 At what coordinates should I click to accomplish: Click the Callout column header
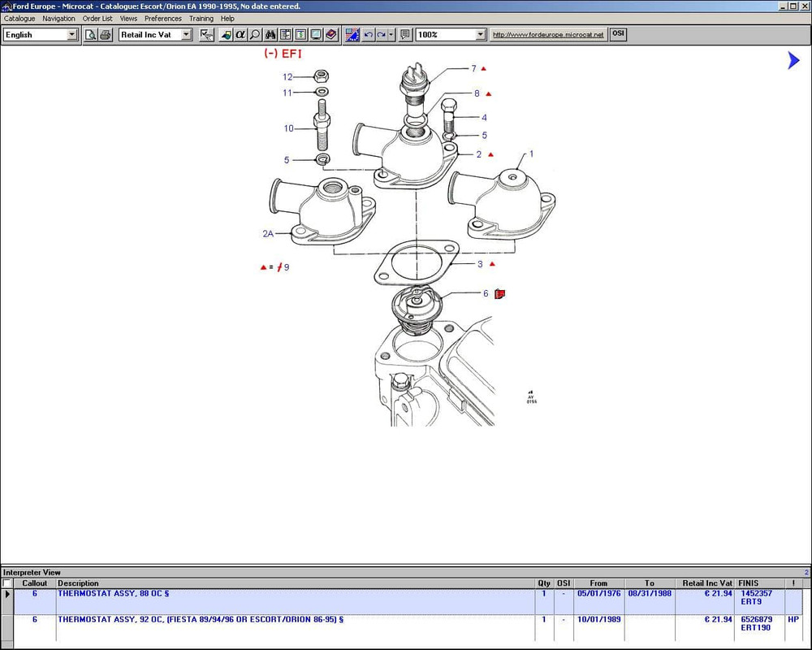coord(35,583)
